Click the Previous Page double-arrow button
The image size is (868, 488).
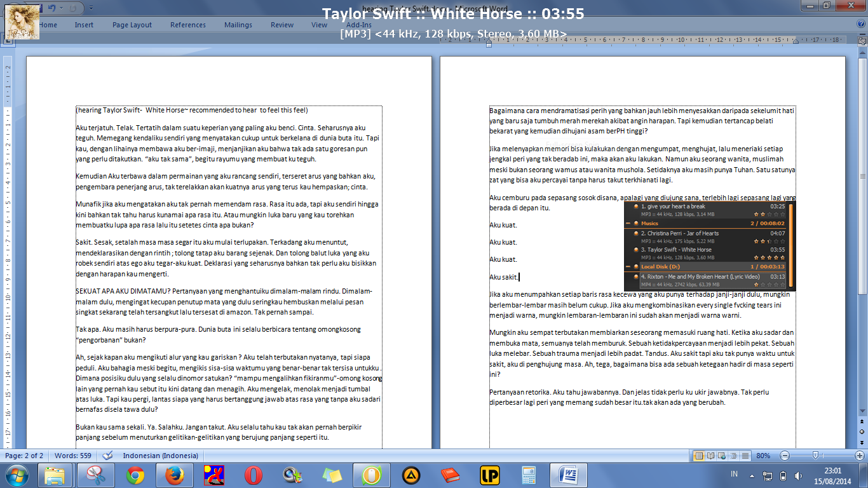pyautogui.click(x=862, y=423)
